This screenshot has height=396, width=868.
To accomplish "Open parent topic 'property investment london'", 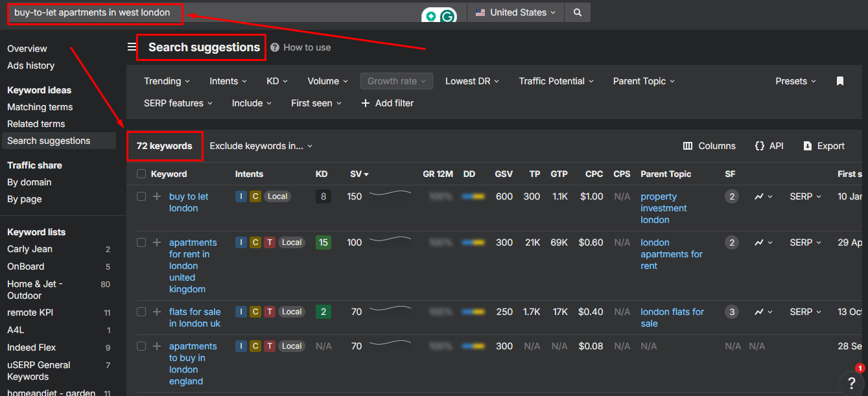I will pyautogui.click(x=664, y=208).
